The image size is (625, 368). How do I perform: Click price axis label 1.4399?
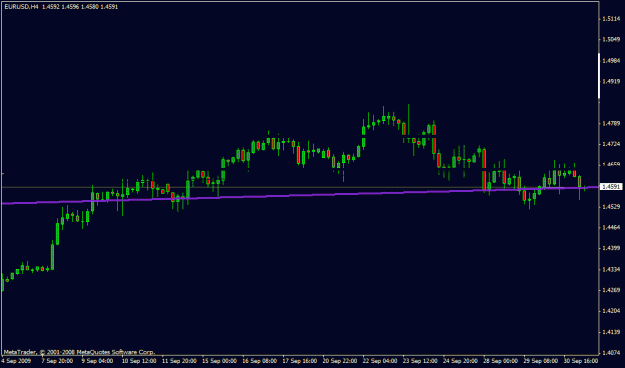(611, 248)
